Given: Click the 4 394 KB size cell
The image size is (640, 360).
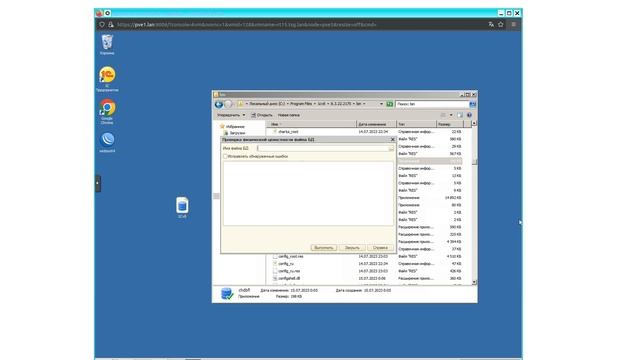Looking at the screenshot, I should [453, 242].
